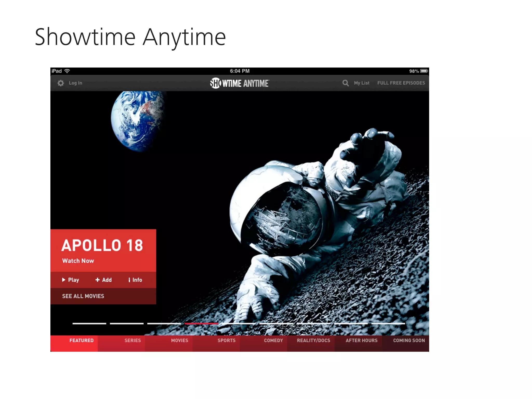Tap the battery indicator icon
532x399 pixels.
pos(424,71)
